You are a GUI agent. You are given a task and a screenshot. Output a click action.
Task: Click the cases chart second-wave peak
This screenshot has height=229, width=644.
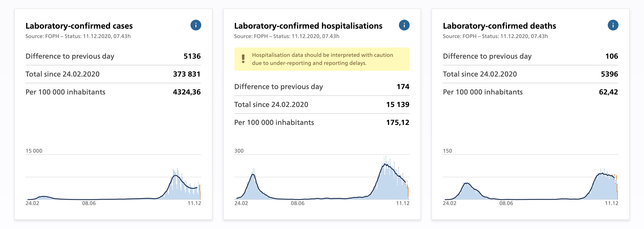[176, 176]
